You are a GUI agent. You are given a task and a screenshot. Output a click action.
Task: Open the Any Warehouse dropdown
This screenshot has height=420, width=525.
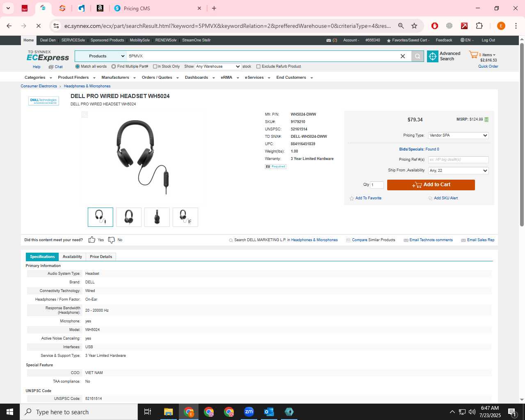(x=218, y=66)
